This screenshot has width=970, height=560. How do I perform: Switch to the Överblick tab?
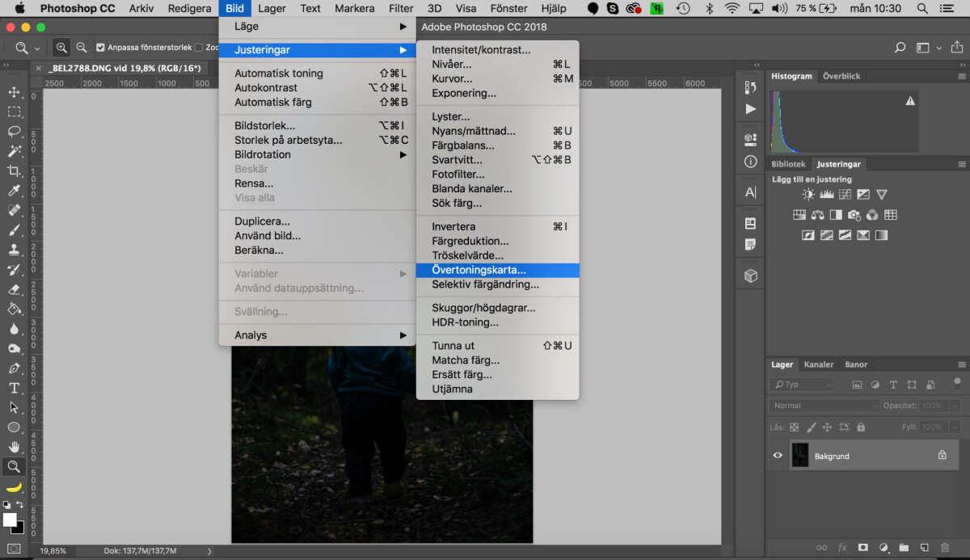coord(841,76)
